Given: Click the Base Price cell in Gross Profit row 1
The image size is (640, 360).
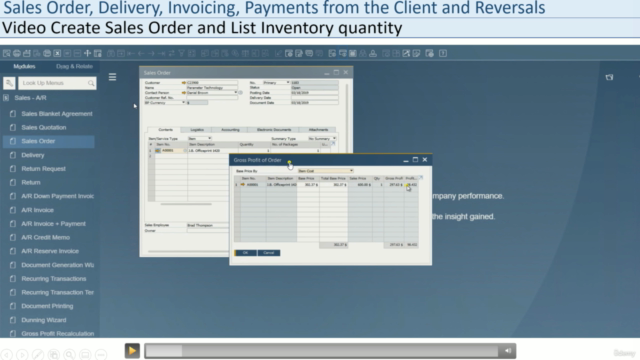Looking at the screenshot, I should 308,184.
